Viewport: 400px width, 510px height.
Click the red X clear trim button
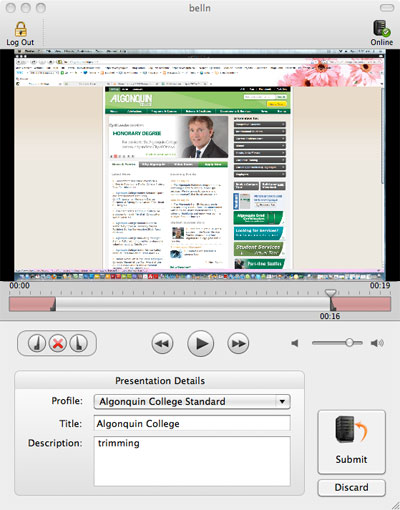click(x=58, y=343)
